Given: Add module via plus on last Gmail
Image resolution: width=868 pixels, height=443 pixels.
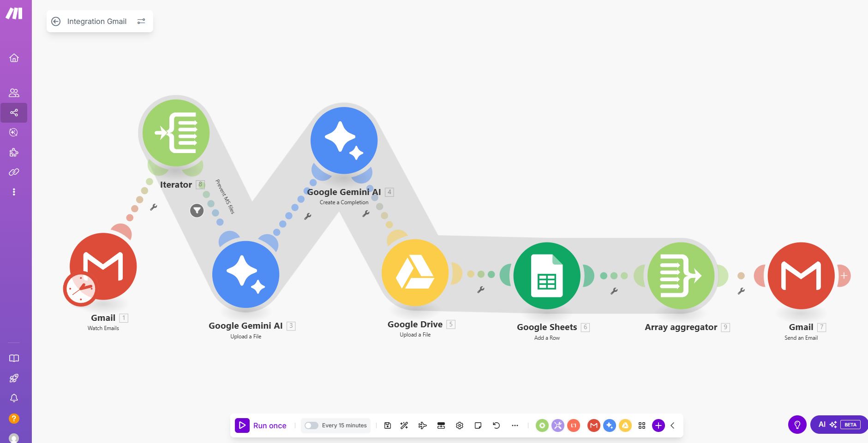Looking at the screenshot, I should click(x=844, y=276).
